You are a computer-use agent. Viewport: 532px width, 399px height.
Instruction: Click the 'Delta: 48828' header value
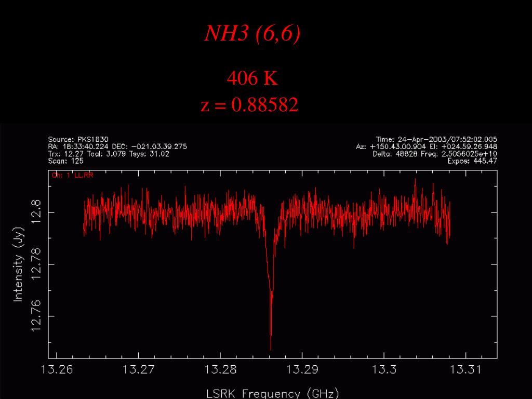pyautogui.click(x=395, y=154)
